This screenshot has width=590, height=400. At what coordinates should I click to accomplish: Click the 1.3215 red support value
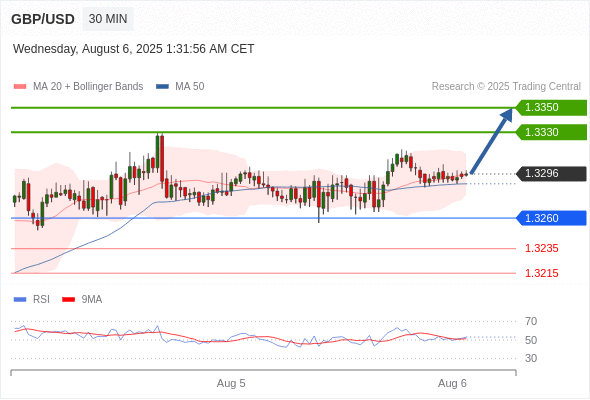pos(542,273)
